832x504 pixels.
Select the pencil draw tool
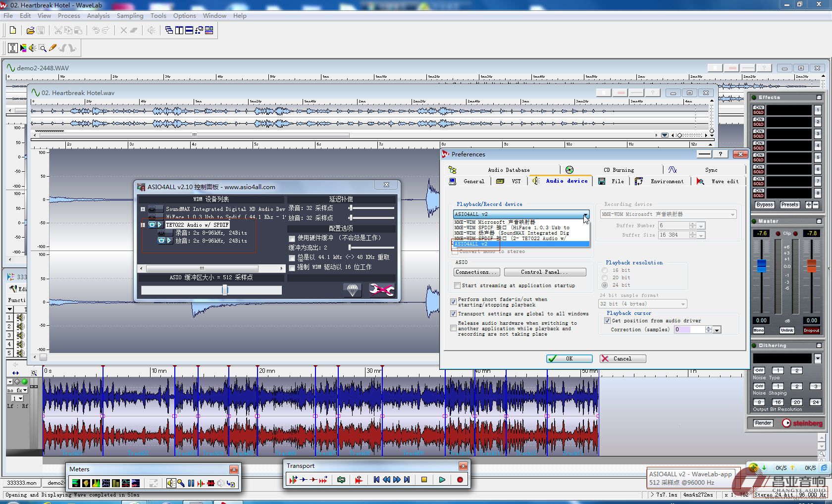[x=52, y=48]
